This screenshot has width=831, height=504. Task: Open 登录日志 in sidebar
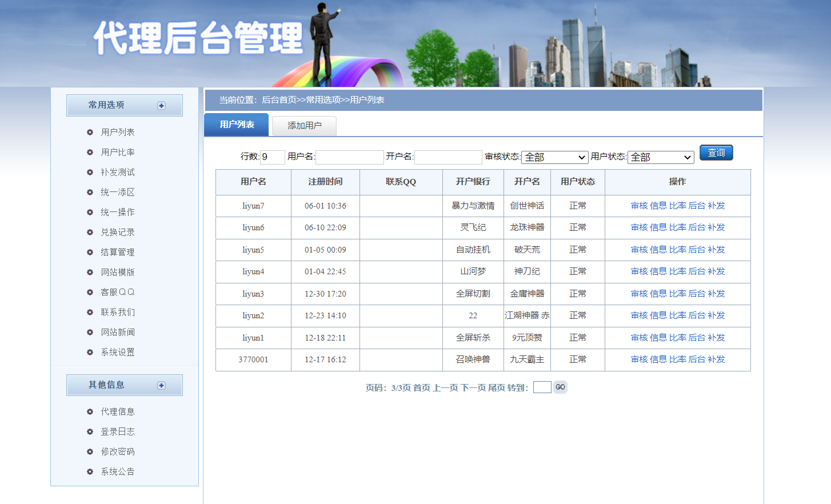(118, 431)
